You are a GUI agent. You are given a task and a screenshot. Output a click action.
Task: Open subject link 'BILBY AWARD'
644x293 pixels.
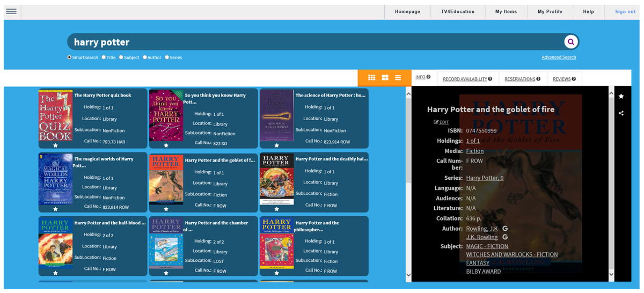pyautogui.click(x=484, y=272)
